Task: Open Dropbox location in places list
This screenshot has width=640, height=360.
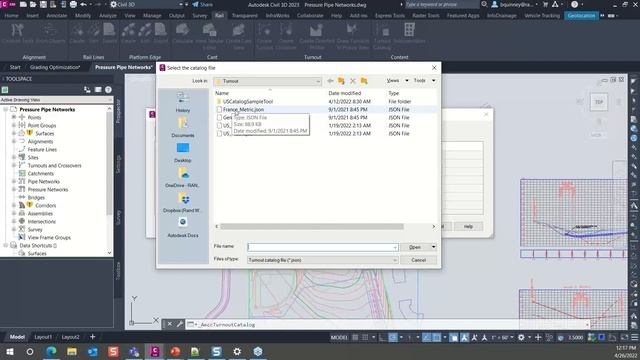Action: [x=183, y=202]
